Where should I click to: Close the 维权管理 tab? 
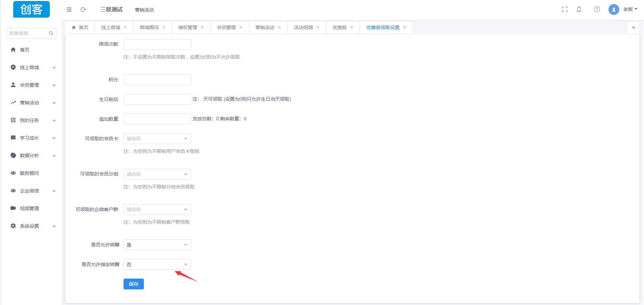(x=202, y=27)
